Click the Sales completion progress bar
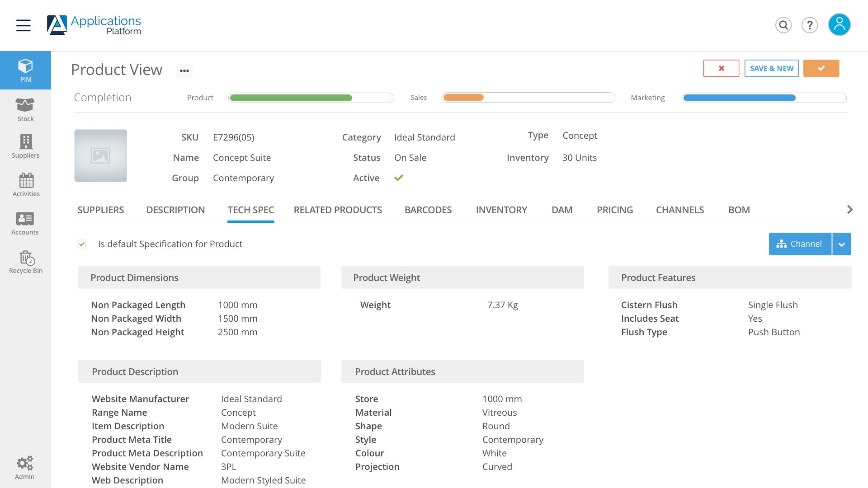The image size is (868, 488). pos(528,98)
